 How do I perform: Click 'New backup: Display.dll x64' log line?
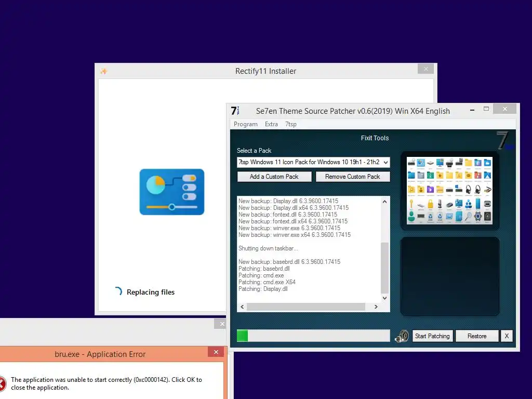[x=293, y=208]
